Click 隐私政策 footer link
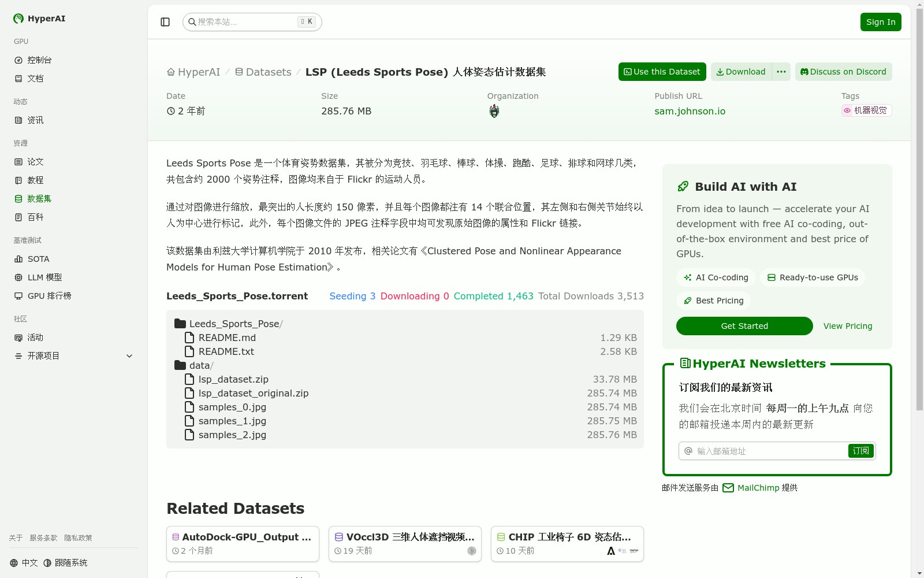The height and width of the screenshot is (578, 924). tap(78, 538)
